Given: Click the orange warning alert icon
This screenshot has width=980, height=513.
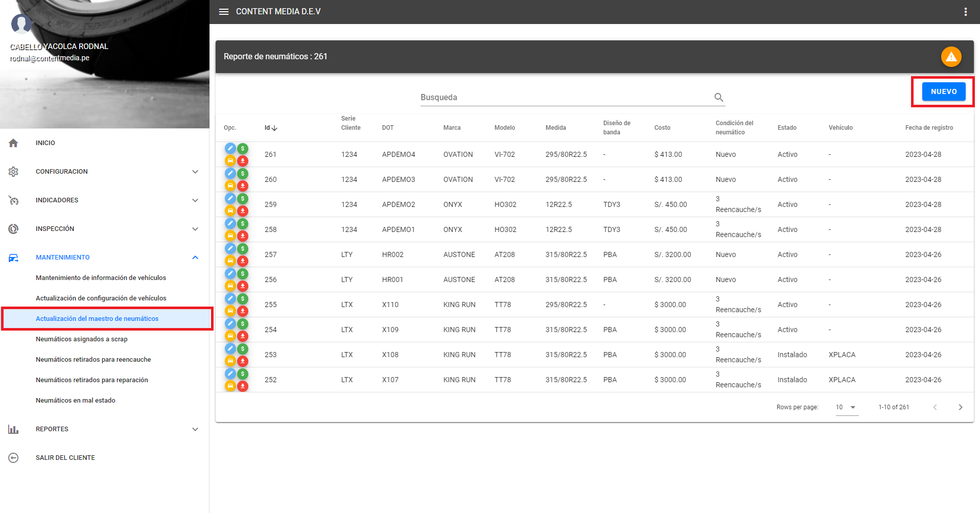Looking at the screenshot, I should coord(951,57).
